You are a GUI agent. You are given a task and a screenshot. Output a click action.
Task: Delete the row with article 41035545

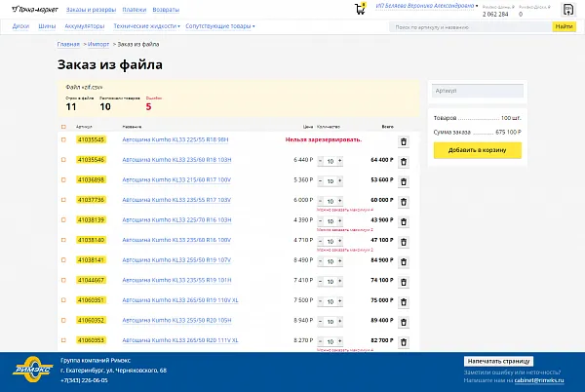tap(404, 140)
